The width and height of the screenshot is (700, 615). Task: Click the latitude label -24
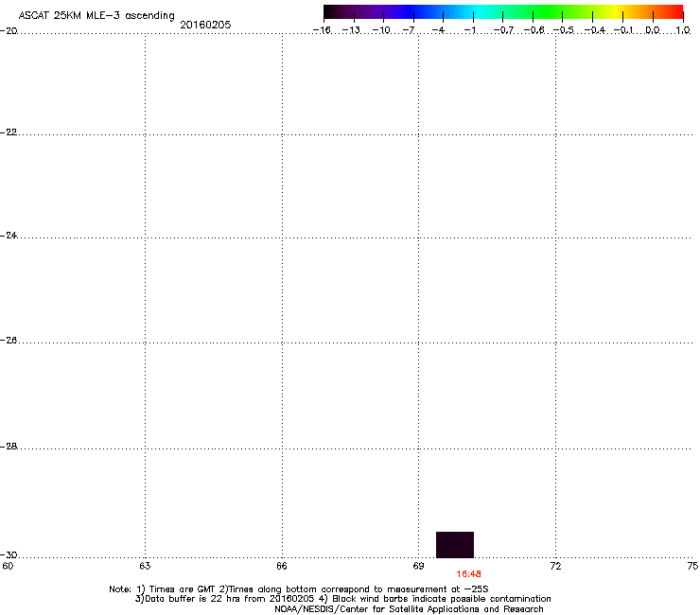click(9, 235)
